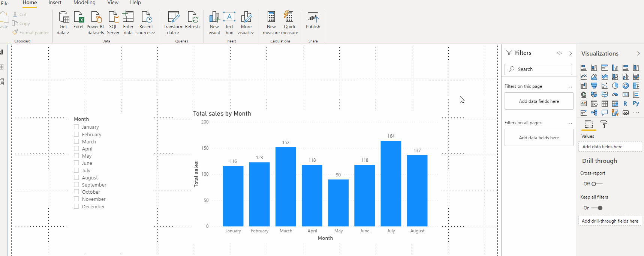
Task: Tick the March checkbox
Action: [x=76, y=142]
